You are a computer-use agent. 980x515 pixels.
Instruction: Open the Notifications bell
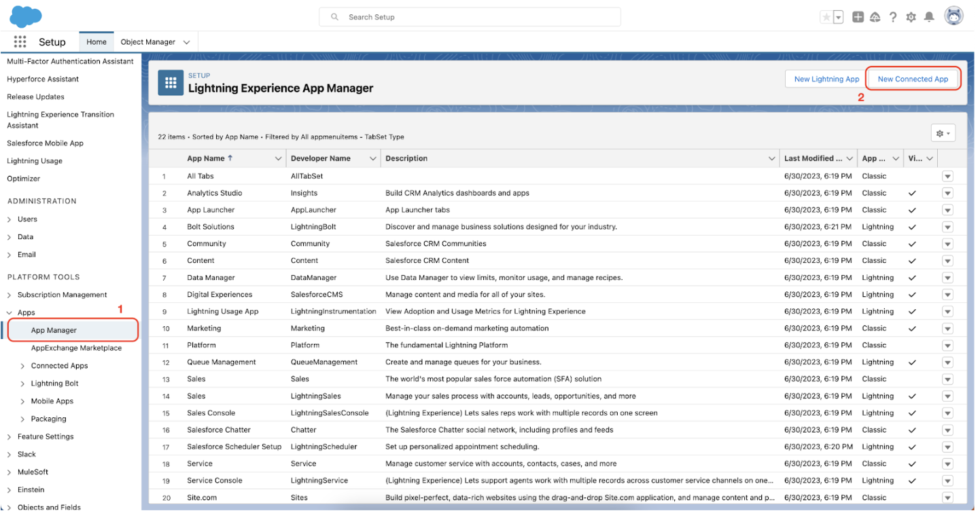point(929,17)
